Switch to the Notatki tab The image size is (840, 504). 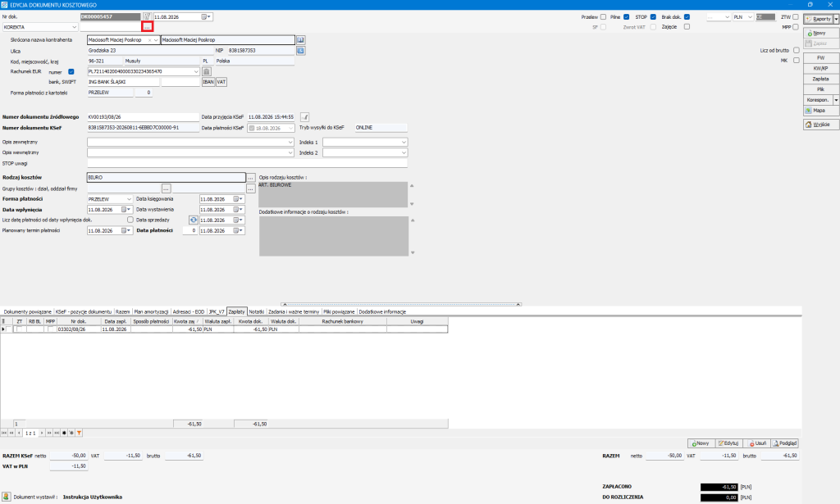click(257, 312)
